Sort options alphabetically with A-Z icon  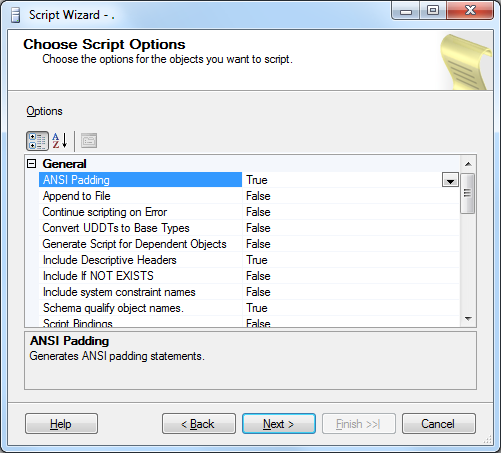pyautogui.click(x=60, y=141)
